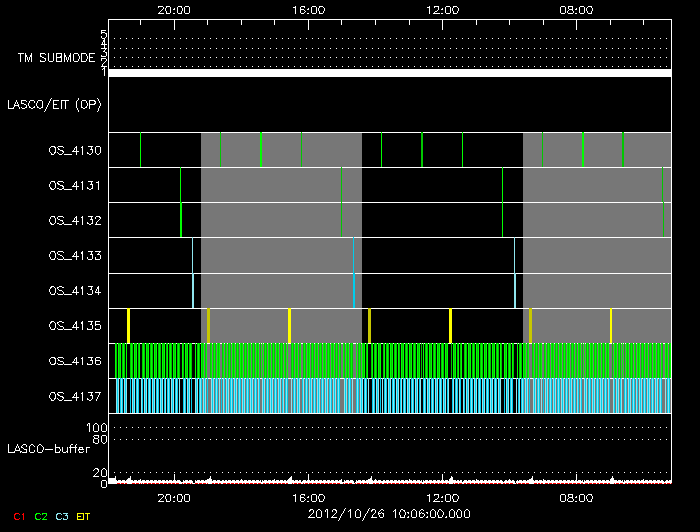Select the green C2 legend entry
Viewport: 700px width, 532px height.
(41, 516)
